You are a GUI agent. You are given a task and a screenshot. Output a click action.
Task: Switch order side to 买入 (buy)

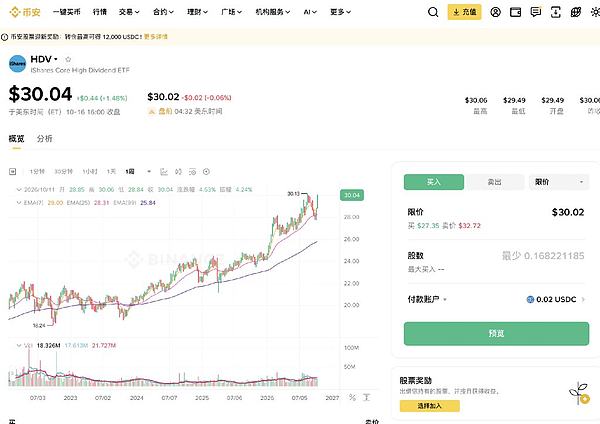(x=434, y=182)
